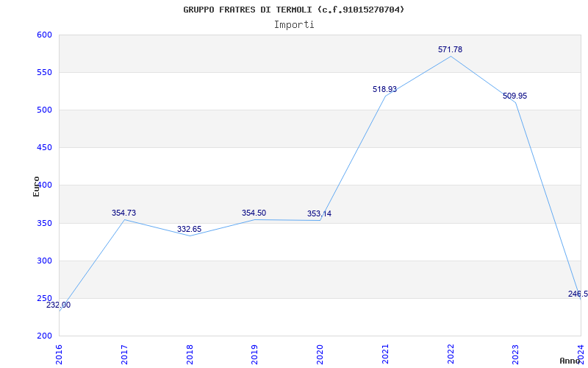
Task: Select the 246.5 data label for 2024
Action: click(x=578, y=294)
